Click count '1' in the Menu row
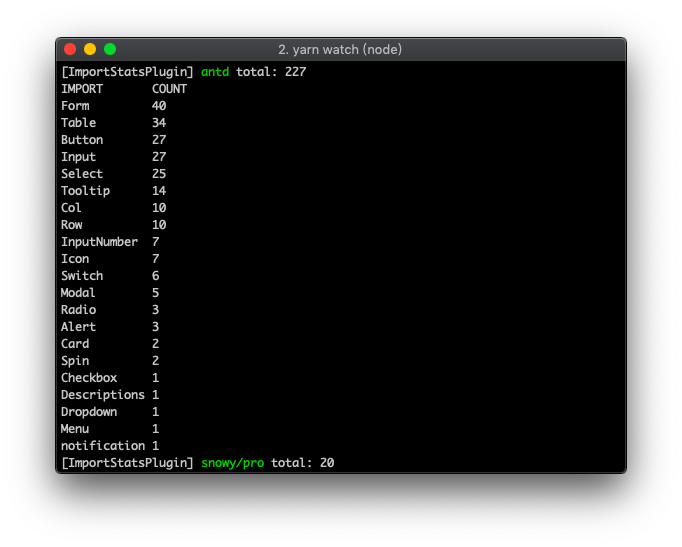 tap(155, 428)
